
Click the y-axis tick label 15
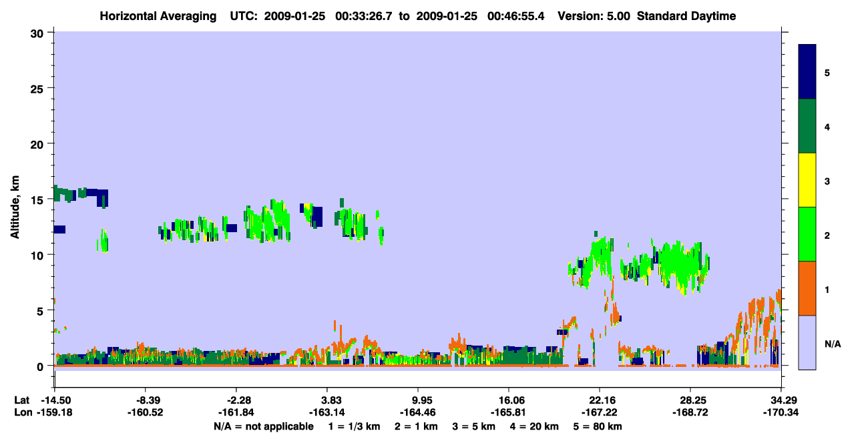(x=39, y=199)
